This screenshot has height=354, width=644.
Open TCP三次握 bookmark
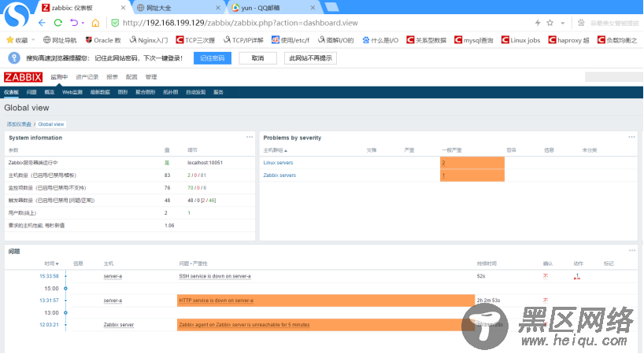click(x=195, y=40)
